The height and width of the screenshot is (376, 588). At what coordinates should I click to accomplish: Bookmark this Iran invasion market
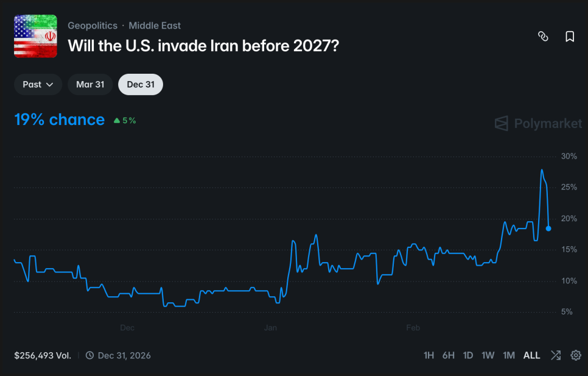click(570, 37)
